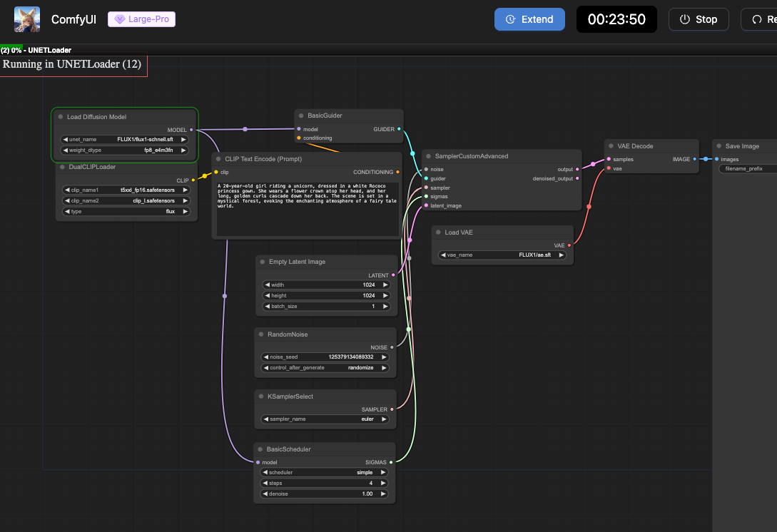The height and width of the screenshot is (532, 777).
Task: Adjust the denoise 1.00 slider
Action: point(325,494)
